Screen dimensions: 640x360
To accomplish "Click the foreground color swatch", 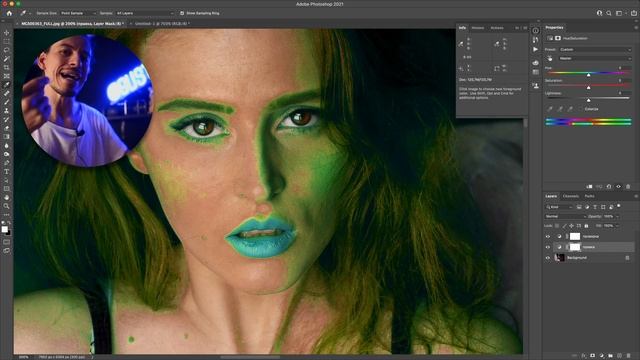I will (x=4, y=229).
